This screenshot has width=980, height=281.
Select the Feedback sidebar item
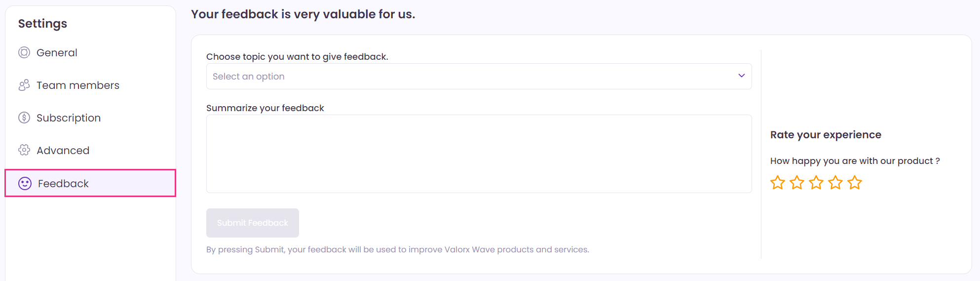90,183
